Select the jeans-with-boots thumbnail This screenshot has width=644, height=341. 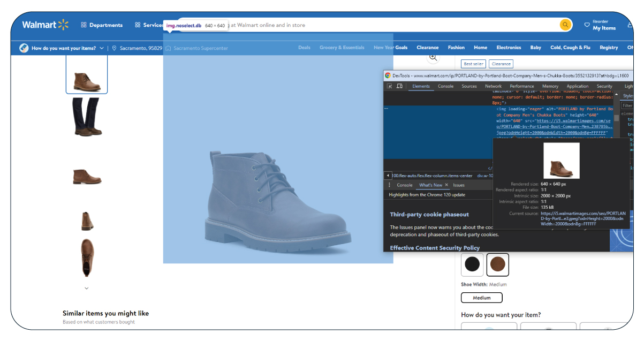pyautogui.click(x=87, y=117)
